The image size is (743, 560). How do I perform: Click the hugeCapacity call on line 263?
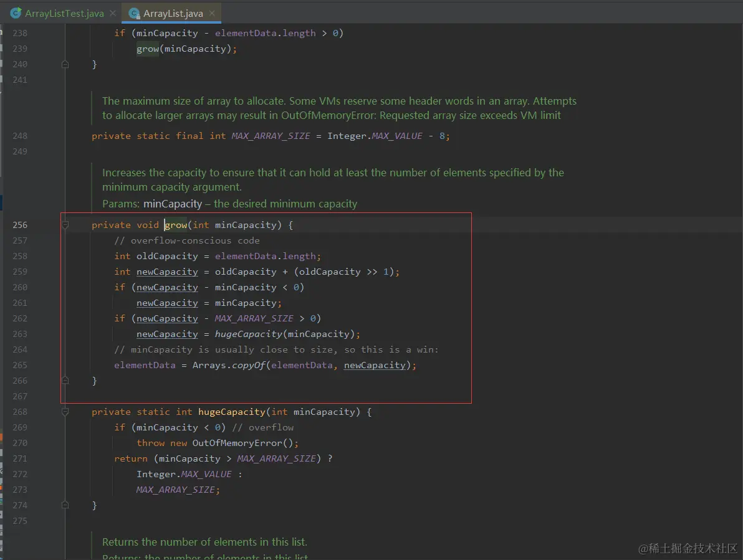(x=248, y=335)
